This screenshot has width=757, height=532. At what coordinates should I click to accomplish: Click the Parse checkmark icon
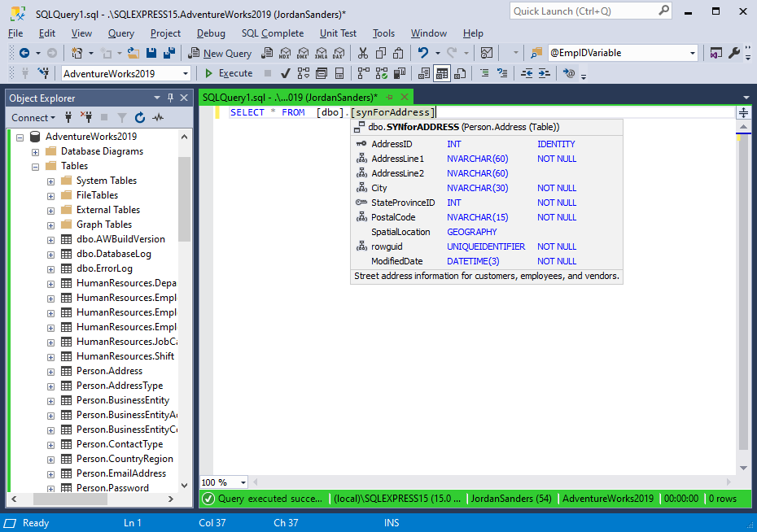click(286, 73)
